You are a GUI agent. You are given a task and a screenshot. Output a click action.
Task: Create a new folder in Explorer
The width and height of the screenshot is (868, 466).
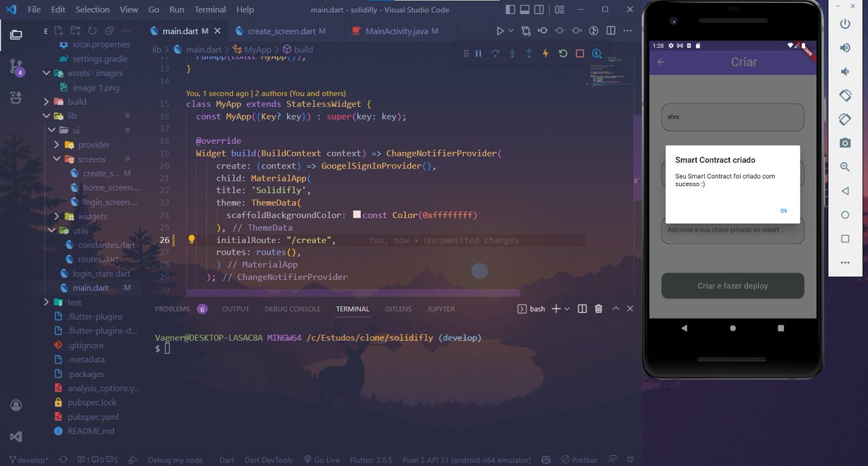[x=76, y=31]
